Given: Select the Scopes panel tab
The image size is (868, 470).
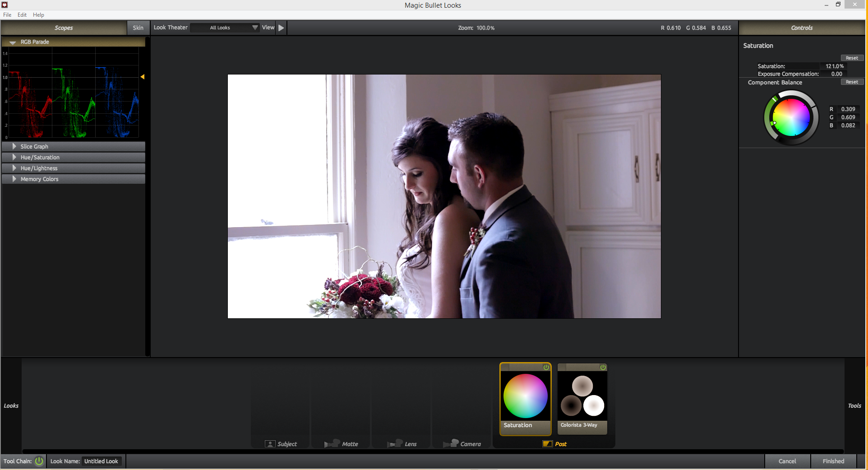Looking at the screenshot, I should pyautogui.click(x=64, y=28).
